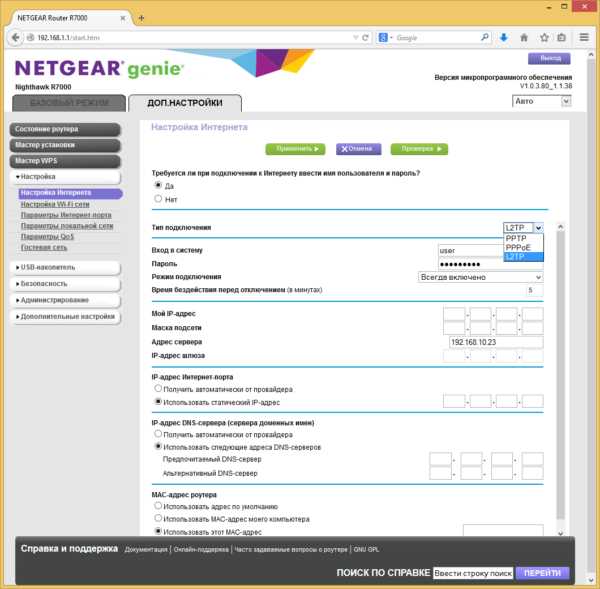Choose automatic DNS from provider
The width and height of the screenshot is (600, 589).
click(158, 434)
